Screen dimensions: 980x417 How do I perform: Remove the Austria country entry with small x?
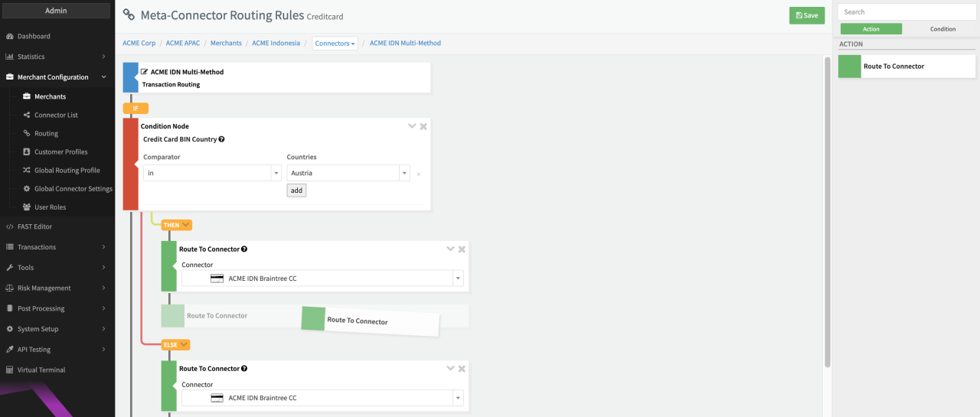418,174
